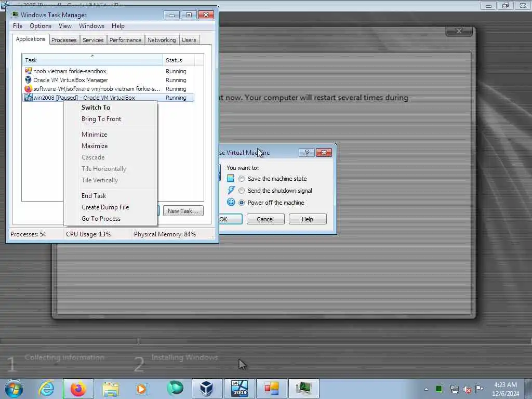Viewport: 532px width, 399px height.
Task: Open Firefox from the taskbar
Action: click(x=78, y=389)
